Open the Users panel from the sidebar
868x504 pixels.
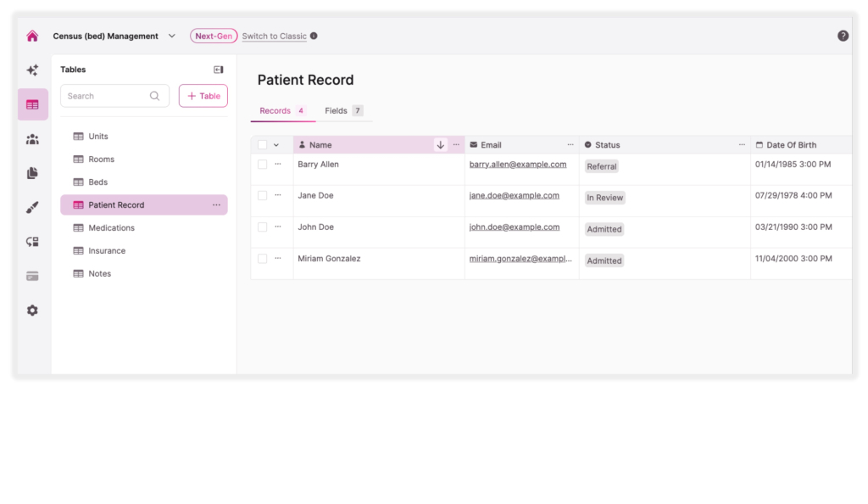click(32, 137)
